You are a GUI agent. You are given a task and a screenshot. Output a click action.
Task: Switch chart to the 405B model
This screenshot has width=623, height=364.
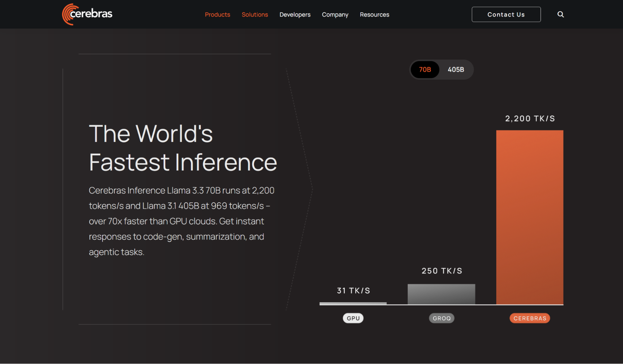pos(456,69)
